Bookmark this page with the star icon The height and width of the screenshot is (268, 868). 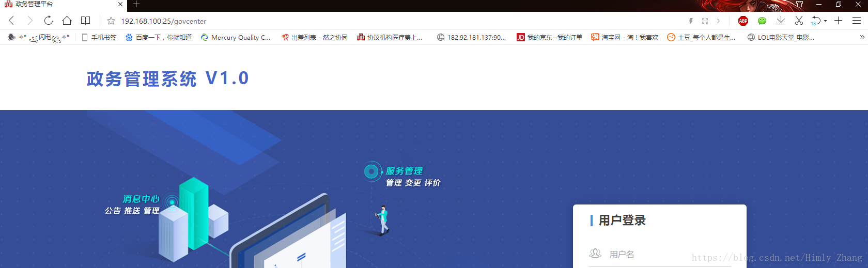click(x=111, y=21)
